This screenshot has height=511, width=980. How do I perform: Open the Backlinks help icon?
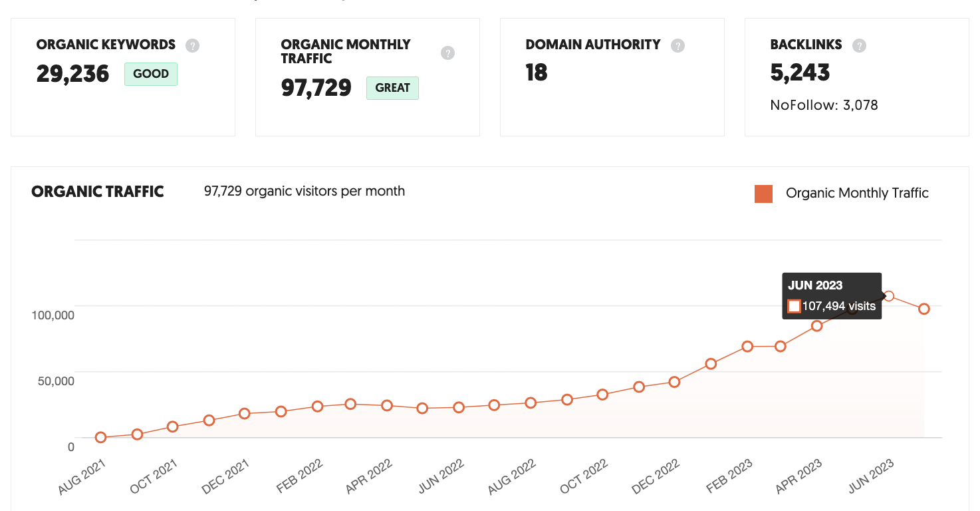[858, 45]
